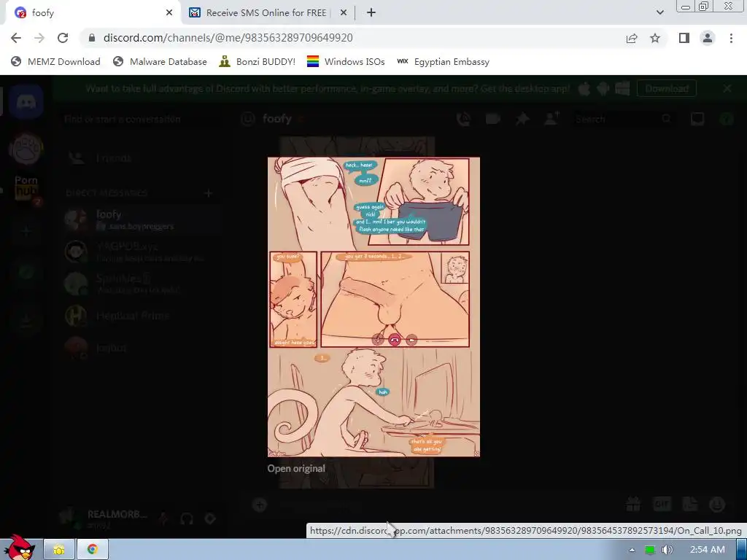Open a new browser tab
747x560 pixels.
pos(371,13)
